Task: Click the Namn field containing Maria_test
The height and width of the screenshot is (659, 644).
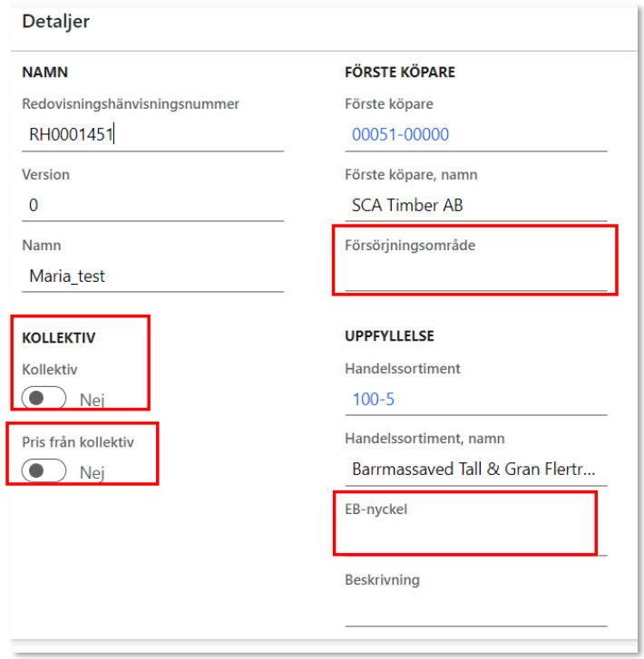Action: click(x=152, y=276)
